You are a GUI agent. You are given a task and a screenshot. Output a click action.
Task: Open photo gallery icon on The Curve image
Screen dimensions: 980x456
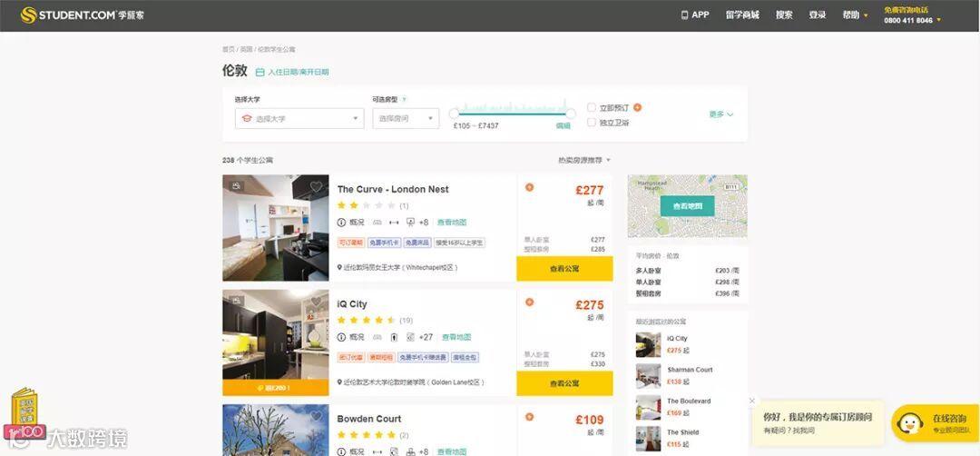coord(236,186)
